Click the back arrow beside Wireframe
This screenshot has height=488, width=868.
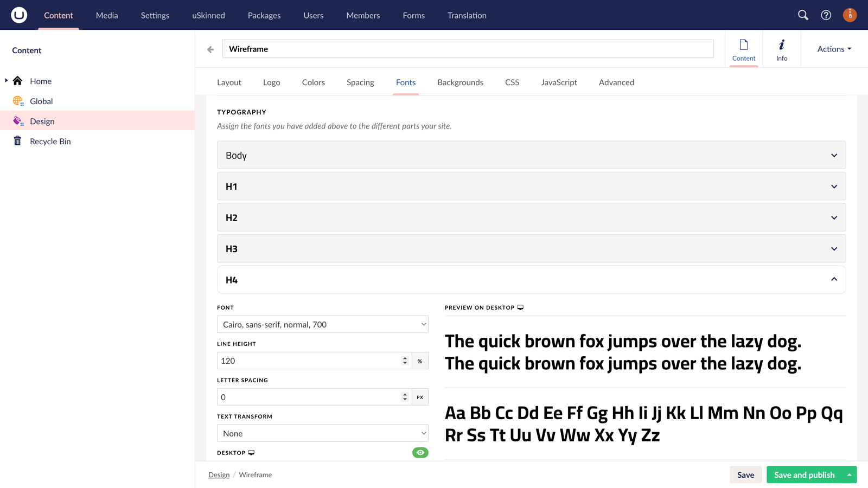(x=210, y=49)
